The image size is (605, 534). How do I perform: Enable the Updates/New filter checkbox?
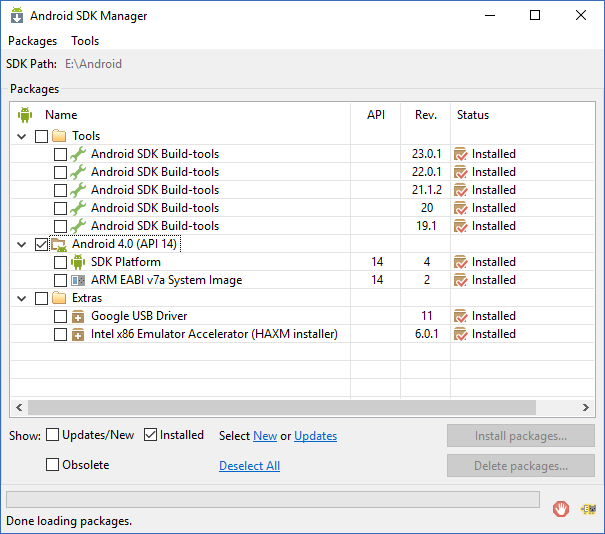(x=52, y=435)
